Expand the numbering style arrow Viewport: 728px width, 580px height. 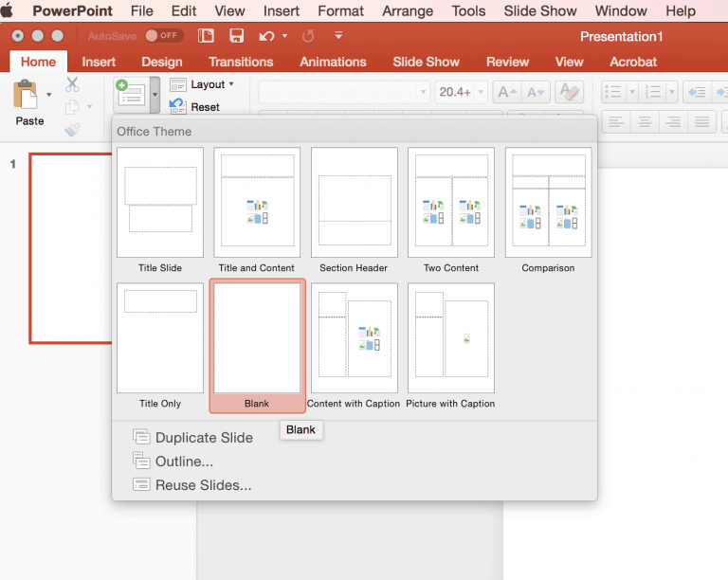tap(672, 92)
